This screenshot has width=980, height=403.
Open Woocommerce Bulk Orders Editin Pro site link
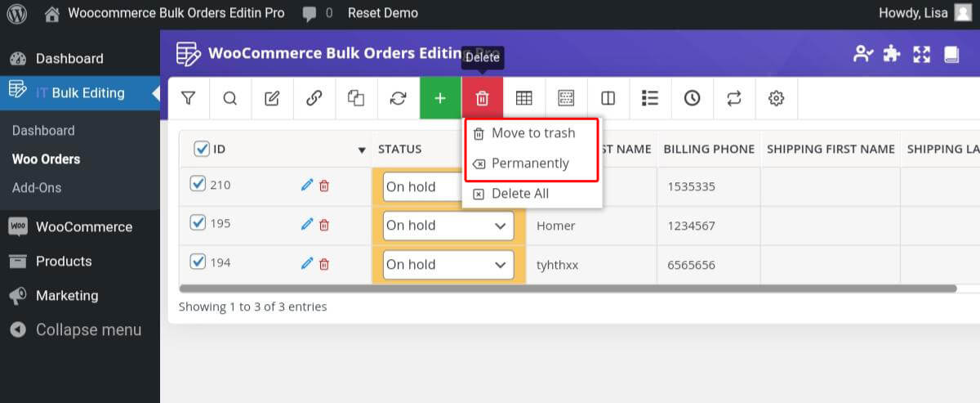[165, 13]
